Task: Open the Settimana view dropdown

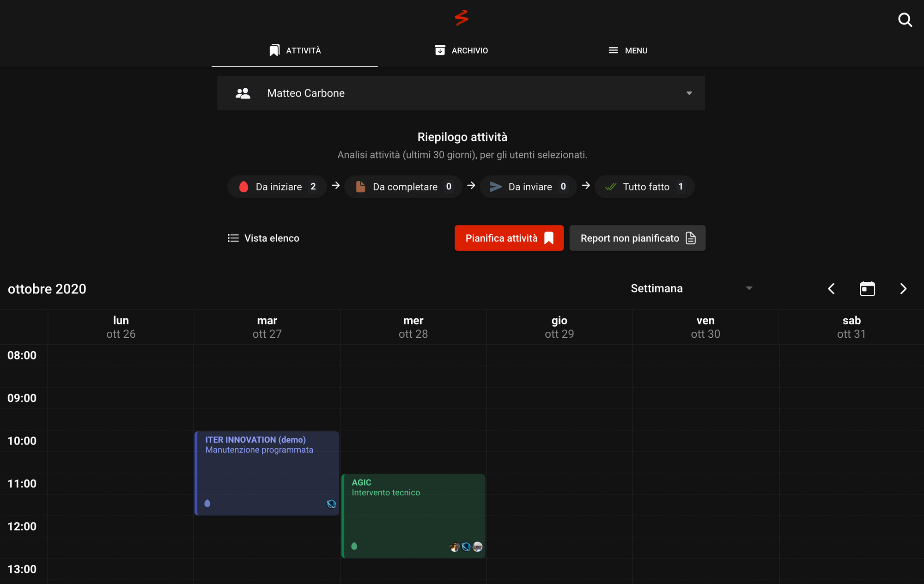Action: click(x=692, y=288)
